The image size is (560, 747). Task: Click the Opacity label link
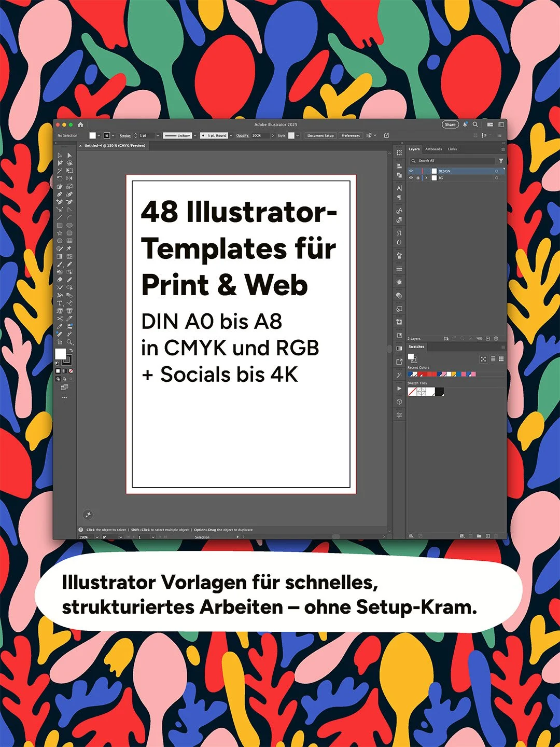click(x=243, y=135)
